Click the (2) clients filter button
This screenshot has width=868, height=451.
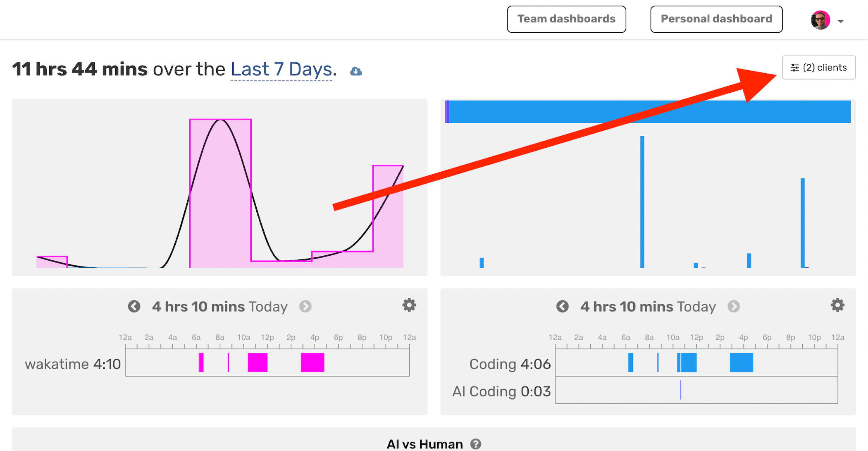(818, 67)
